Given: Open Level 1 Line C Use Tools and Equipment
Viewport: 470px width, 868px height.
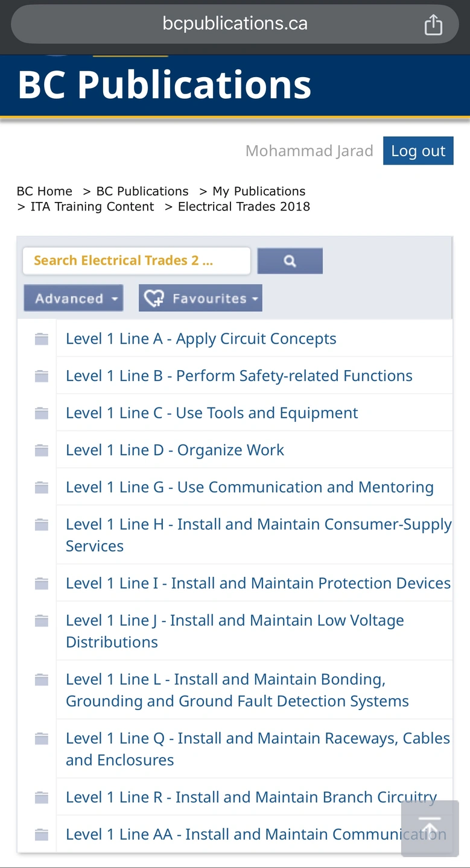Looking at the screenshot, I should [212, 413].
